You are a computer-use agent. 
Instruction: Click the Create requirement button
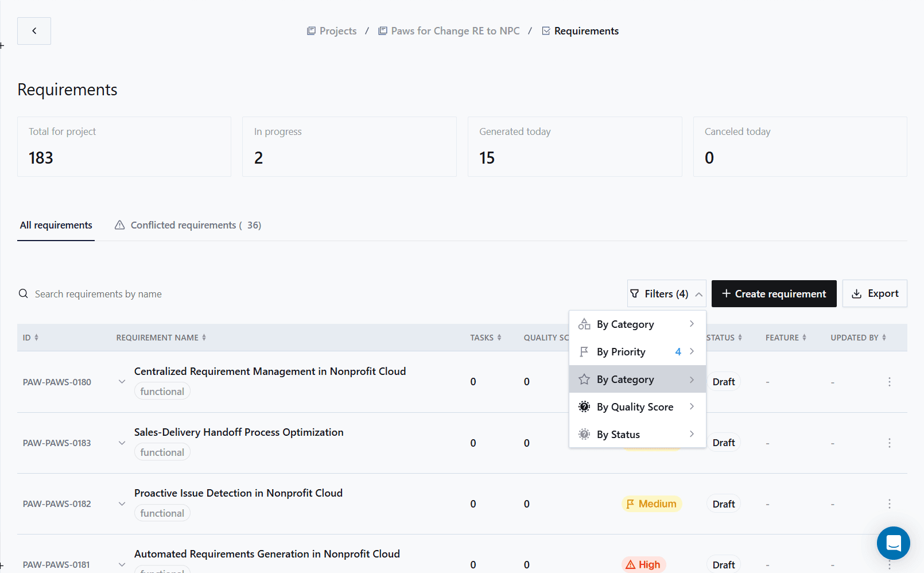point(774,293)
